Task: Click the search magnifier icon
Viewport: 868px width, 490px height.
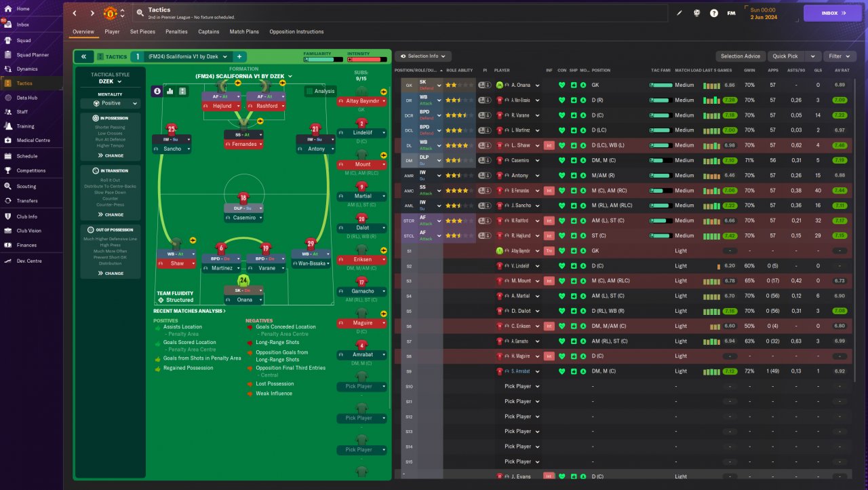Action: click(139, 13)
